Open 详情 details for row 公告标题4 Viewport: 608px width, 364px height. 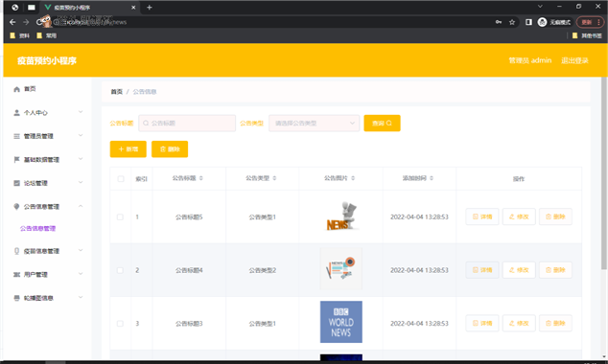click(482, 270)
